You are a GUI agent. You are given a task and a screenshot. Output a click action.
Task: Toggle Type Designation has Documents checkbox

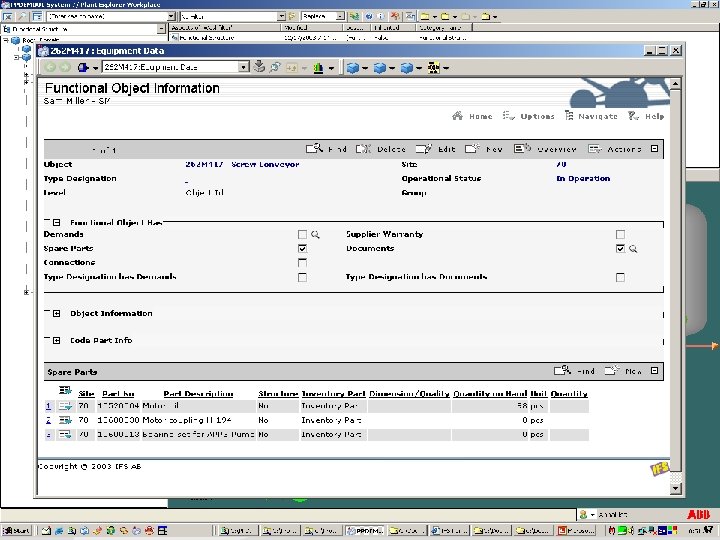pyautogui.click(x=620, y=277)
